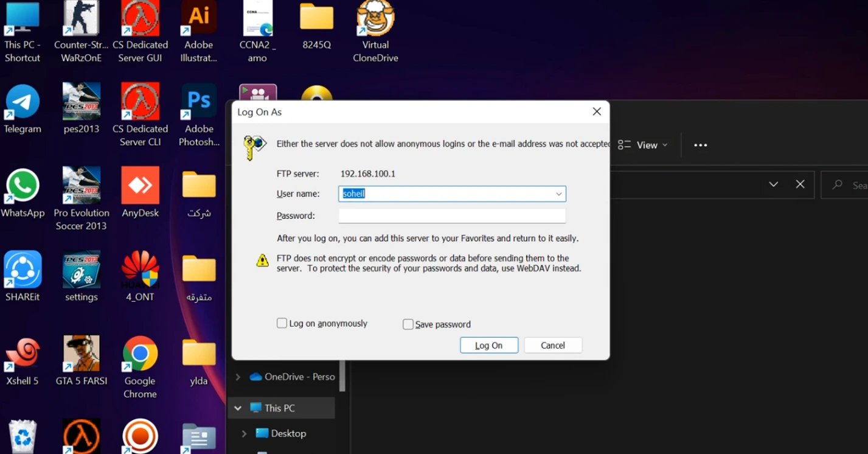Viewport: 868px width, 454px height.
Task: Expand the address bar history chevron in Explorer
Action: coord(774,184)
